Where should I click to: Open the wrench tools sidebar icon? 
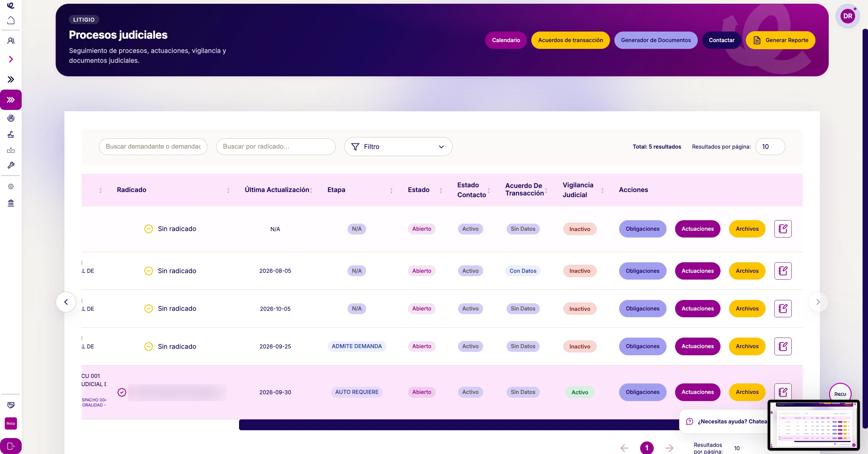(11, 165)
